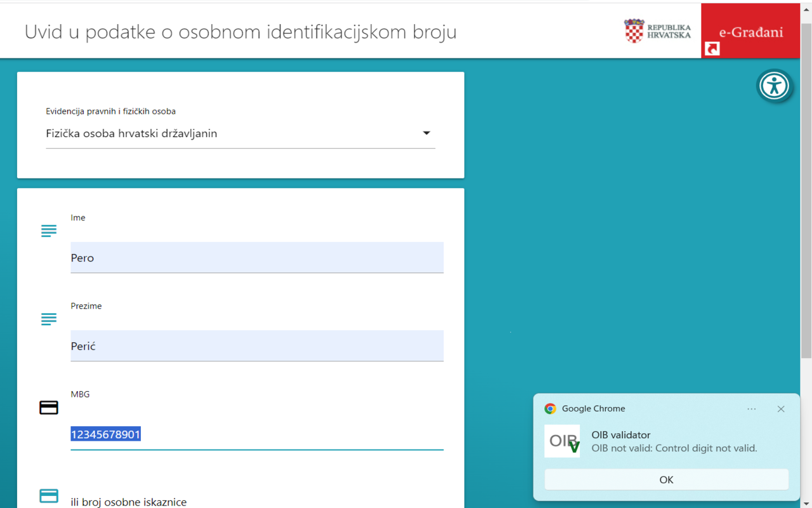The height and width of the screenshot is (508, 812).
Task: Click the page title 'Uvid u podatke o osobnom identifikacijskom broju'
Action: (240, 32)
